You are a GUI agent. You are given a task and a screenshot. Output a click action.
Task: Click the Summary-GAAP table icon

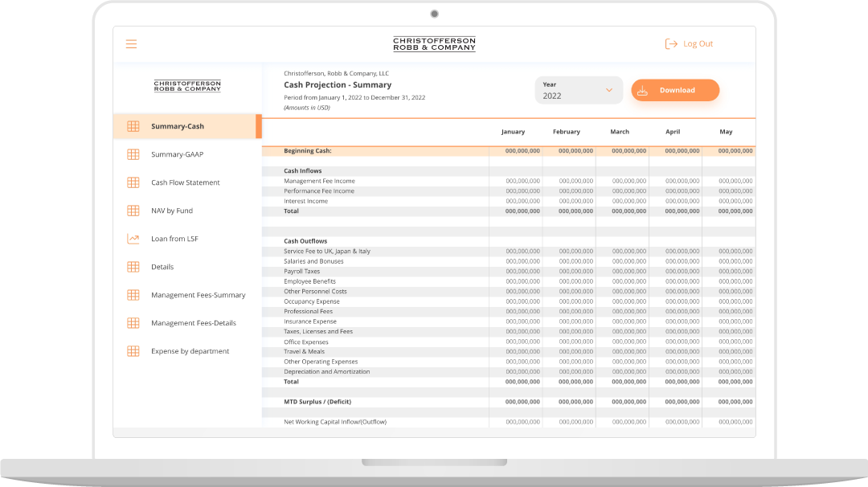tap(133, 154)
